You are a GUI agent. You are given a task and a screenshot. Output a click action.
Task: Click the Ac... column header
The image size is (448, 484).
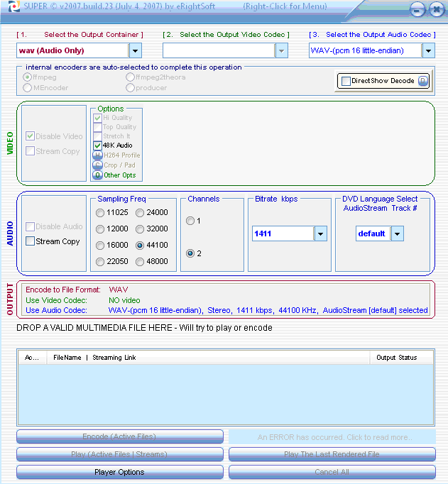point(33,358)
